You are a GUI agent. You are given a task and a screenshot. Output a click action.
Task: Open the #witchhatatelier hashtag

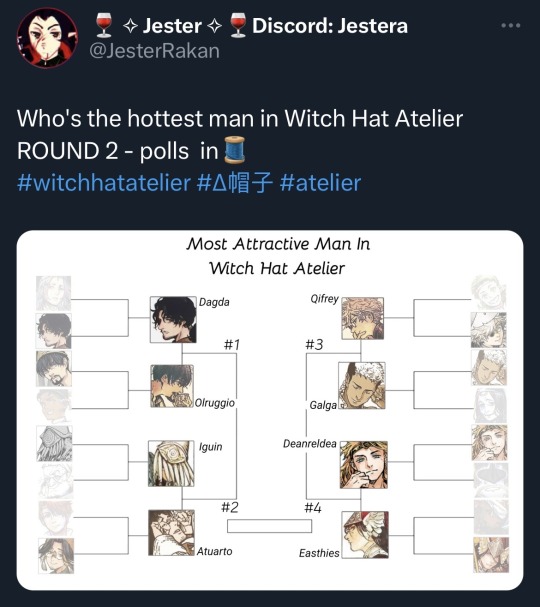pos(104,183)
